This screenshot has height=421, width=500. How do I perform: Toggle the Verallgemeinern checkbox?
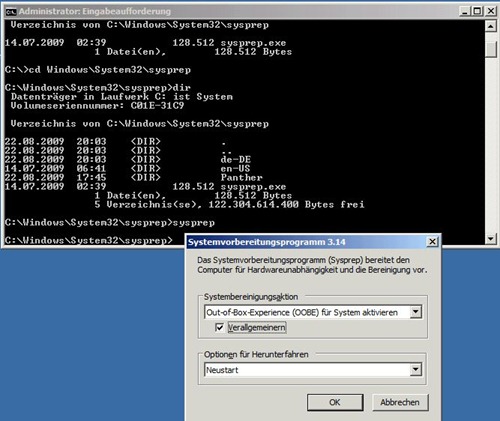[220, 327]
